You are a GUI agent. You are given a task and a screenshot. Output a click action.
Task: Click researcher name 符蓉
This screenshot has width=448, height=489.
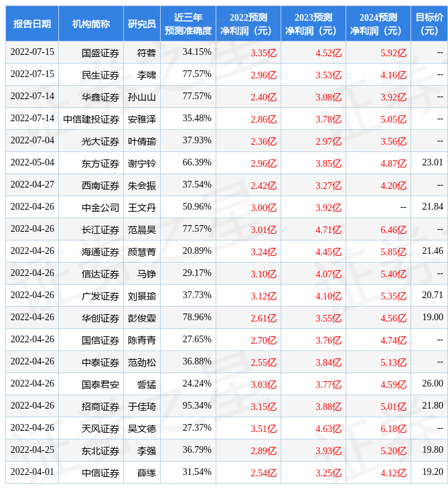point(147,53)
